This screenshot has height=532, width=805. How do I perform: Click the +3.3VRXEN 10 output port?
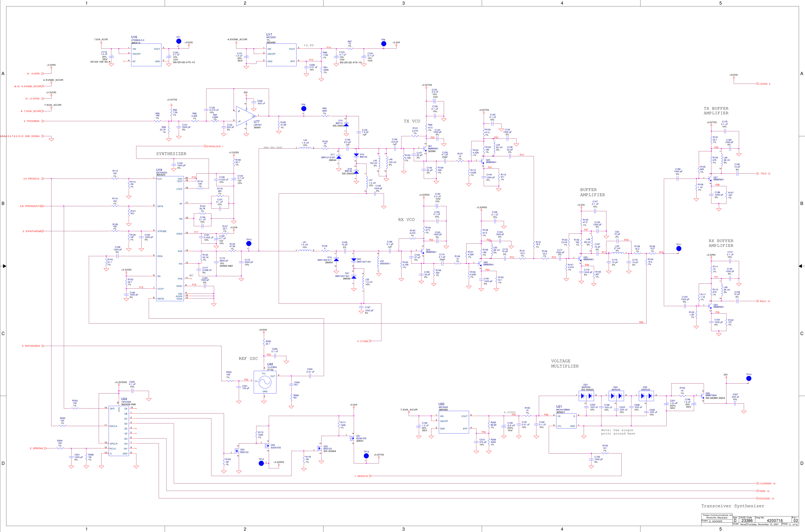(766, 483)
